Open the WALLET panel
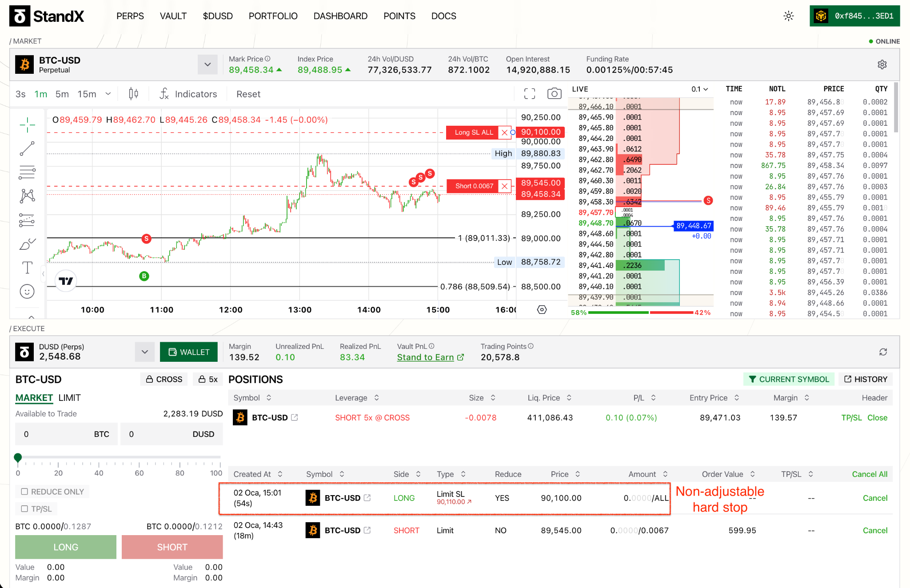910x588 pixels. tap(189, 352)
